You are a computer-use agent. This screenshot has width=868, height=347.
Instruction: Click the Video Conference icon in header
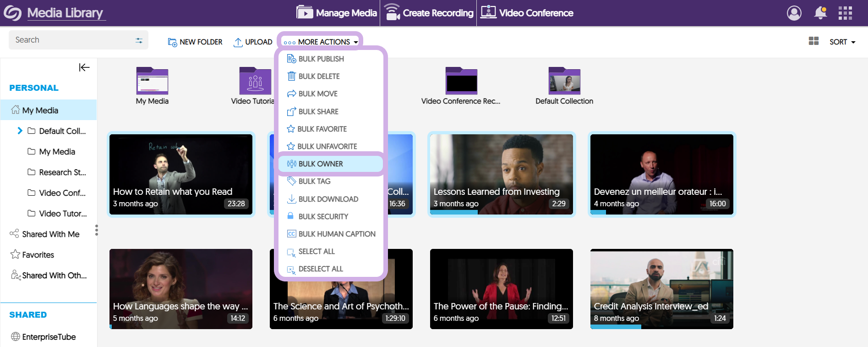[x=488, y=12]
